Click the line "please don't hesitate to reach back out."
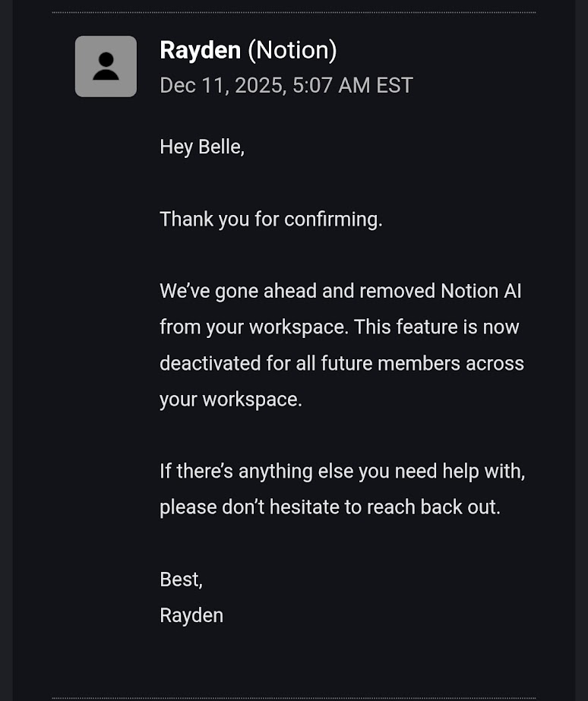 click(x=330, y=507)
